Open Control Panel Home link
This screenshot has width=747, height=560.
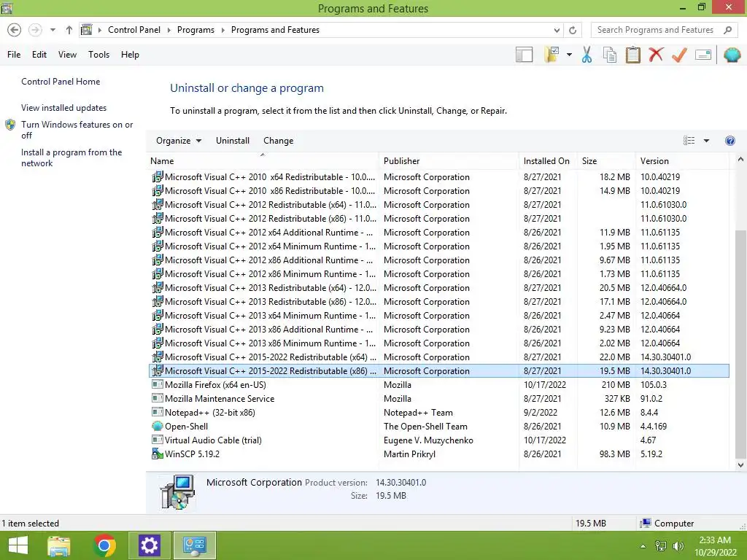61,82
